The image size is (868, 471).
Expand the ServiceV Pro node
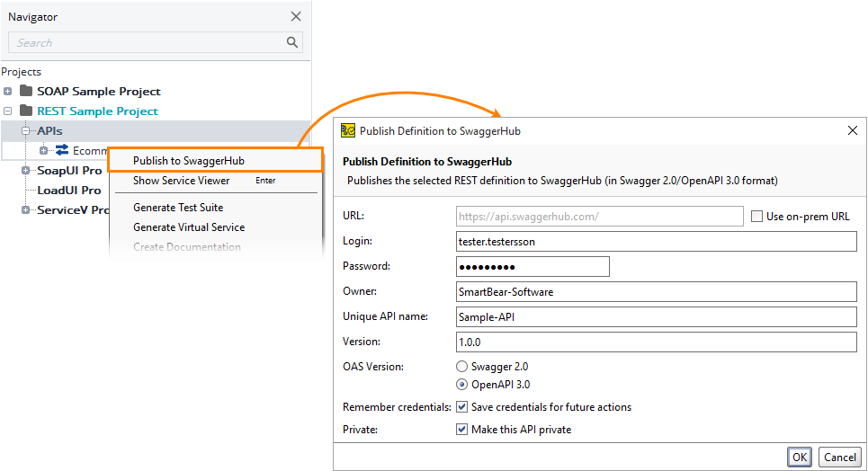[x=25, y=209]
